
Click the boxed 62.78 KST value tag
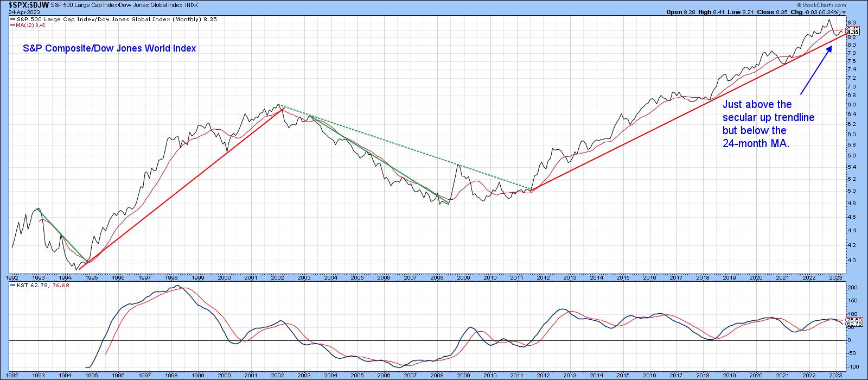[853, 324]
